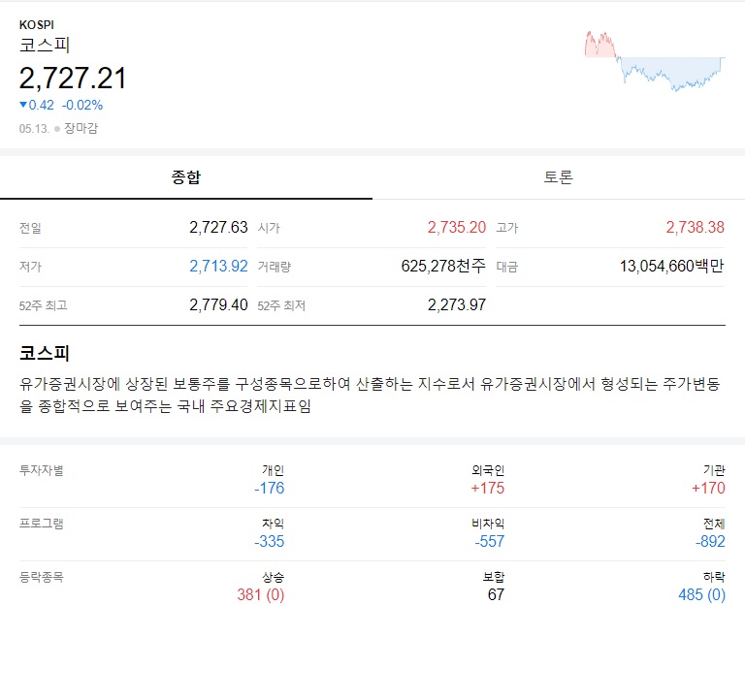Select 시가 value 2,735.20
This screenshot has width=745, height=700.
[457, 228]
